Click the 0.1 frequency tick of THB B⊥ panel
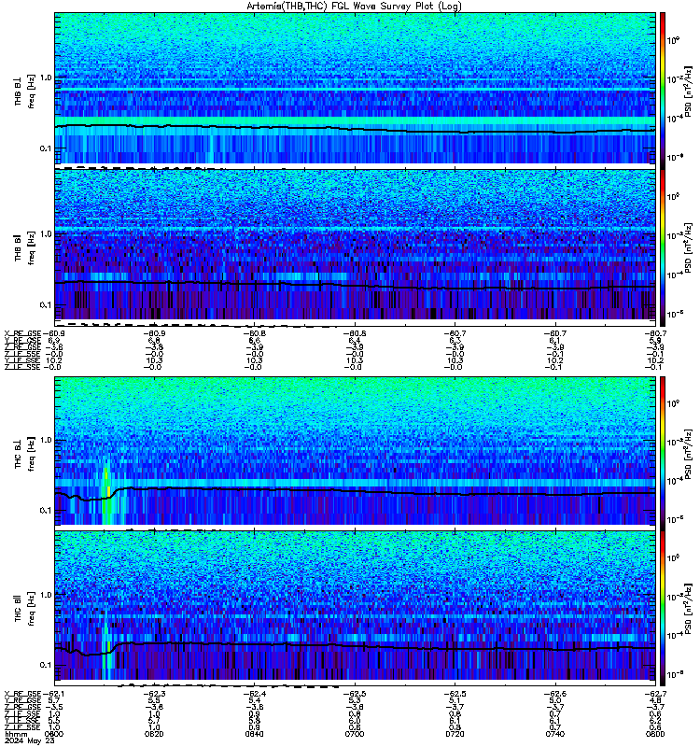 tap(46, 148)
